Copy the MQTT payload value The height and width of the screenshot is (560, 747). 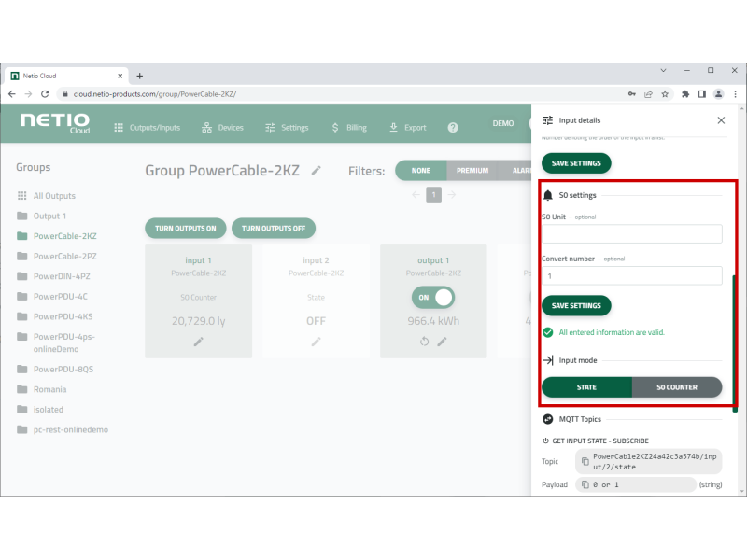(585, 484)
